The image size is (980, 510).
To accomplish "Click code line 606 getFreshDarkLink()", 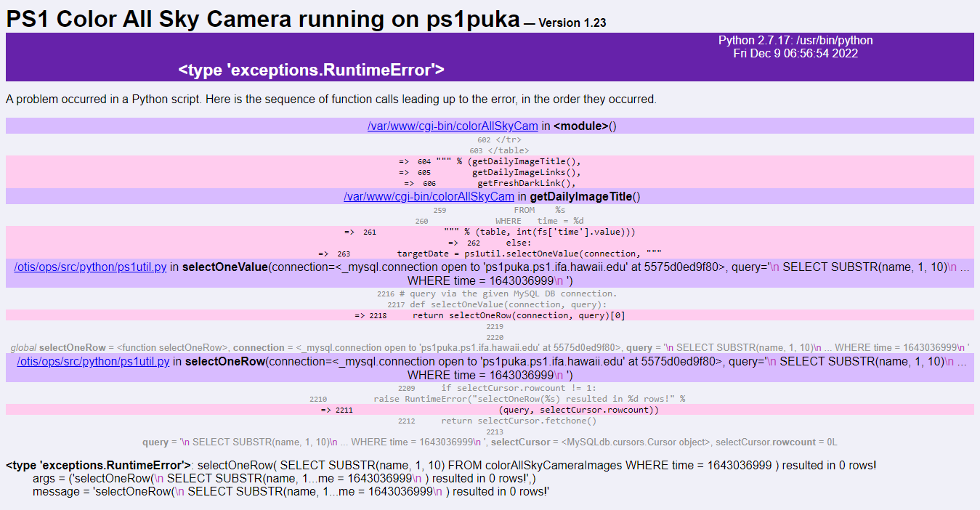I will click(x=490, y=183).
